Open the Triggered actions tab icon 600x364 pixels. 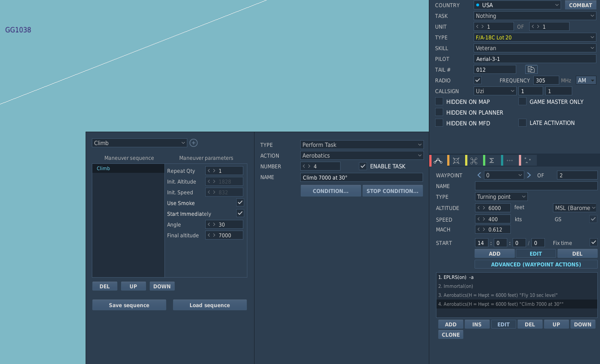[474, 160]
